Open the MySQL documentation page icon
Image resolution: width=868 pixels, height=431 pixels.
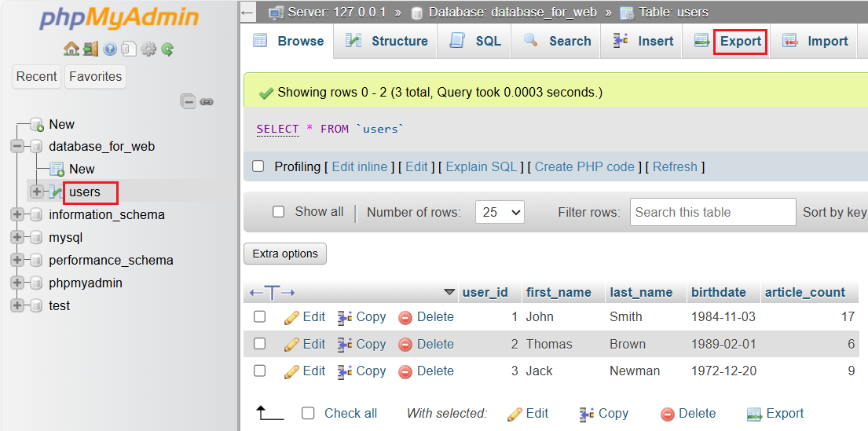[128, 49]
